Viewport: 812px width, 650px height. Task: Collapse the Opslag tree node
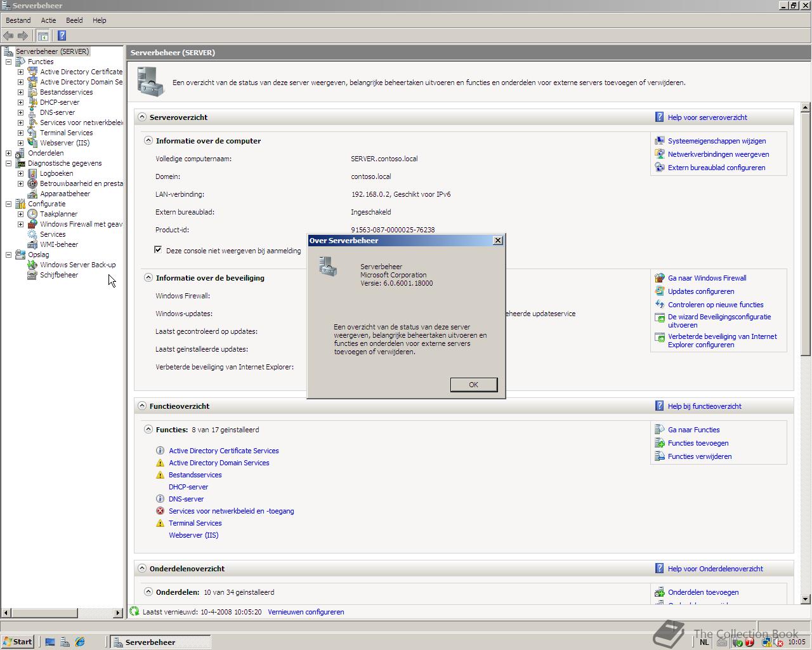pyautogui.click(x=8, y=255)
